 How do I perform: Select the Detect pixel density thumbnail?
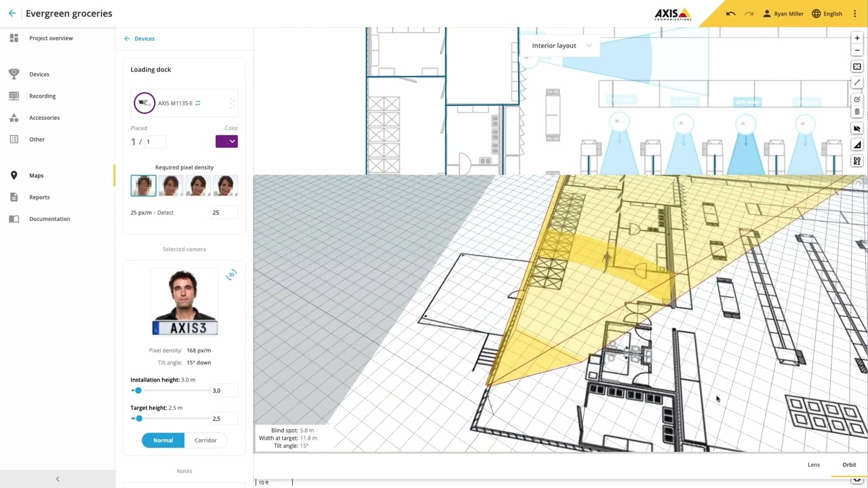pyautogui.click(x=143, y=186)
